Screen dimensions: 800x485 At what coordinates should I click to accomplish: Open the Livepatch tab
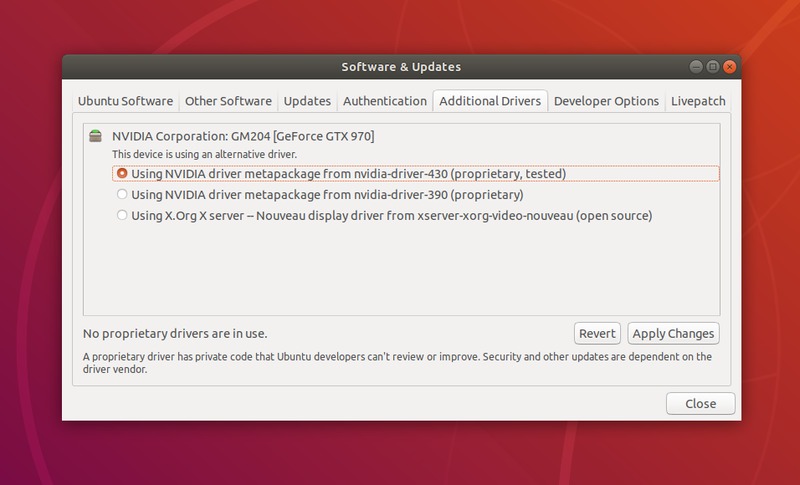[698, 101]
